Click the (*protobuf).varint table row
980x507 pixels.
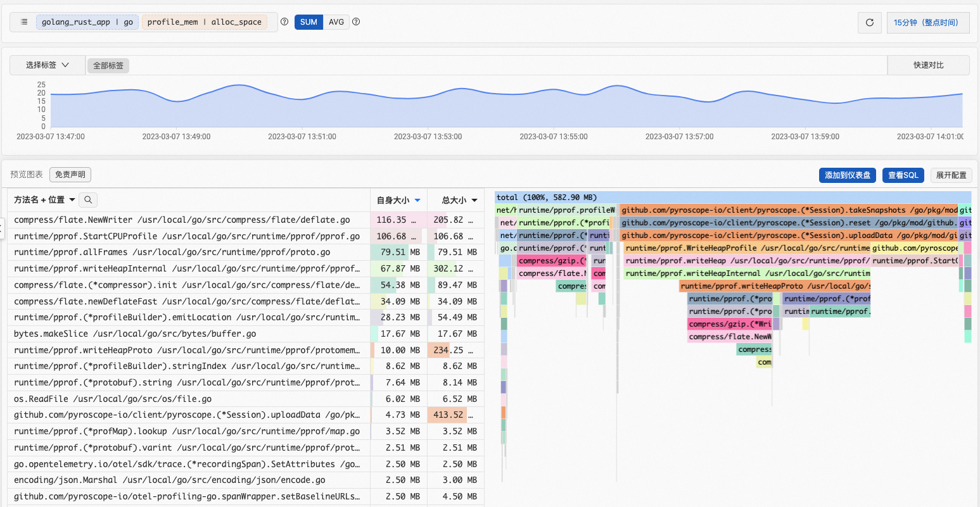point(246,448)
